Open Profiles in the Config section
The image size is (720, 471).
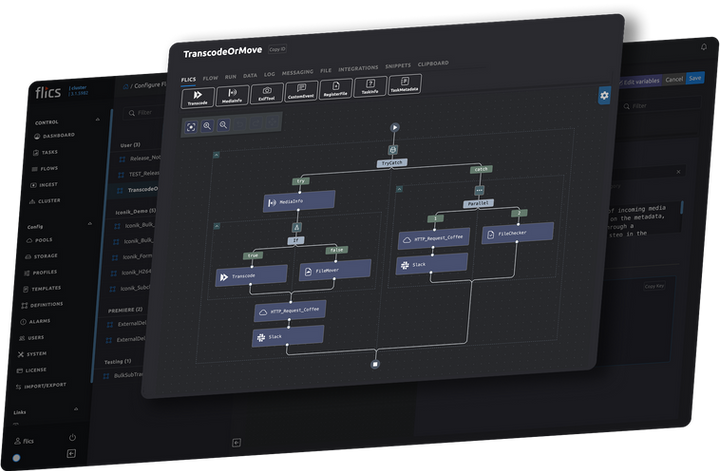click(x=40, y=273)
